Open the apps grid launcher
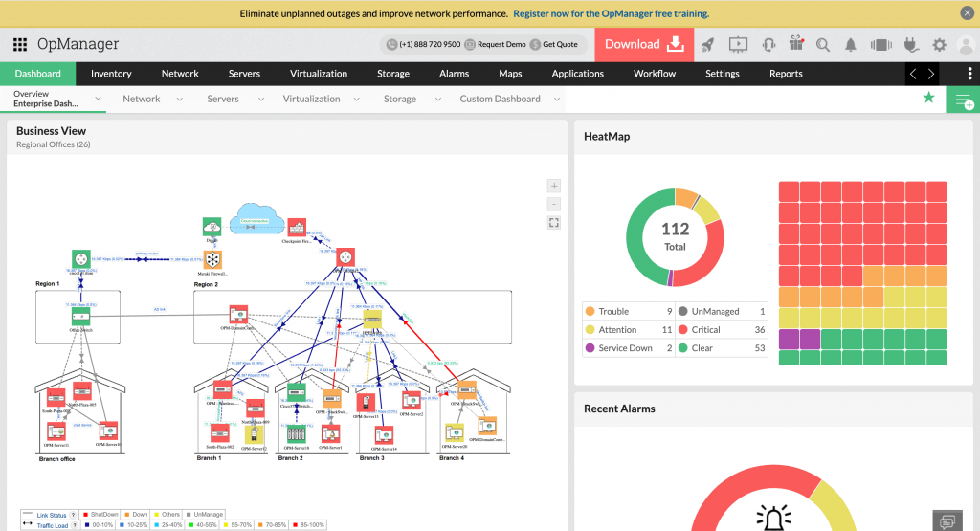 [x=20, y=45]
